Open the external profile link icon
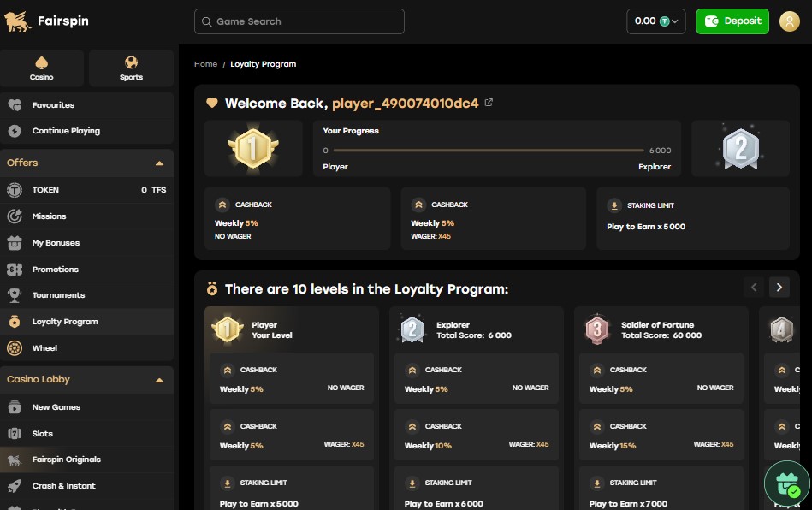This screenshot has height=510, width=812. [x=489, y=103]
